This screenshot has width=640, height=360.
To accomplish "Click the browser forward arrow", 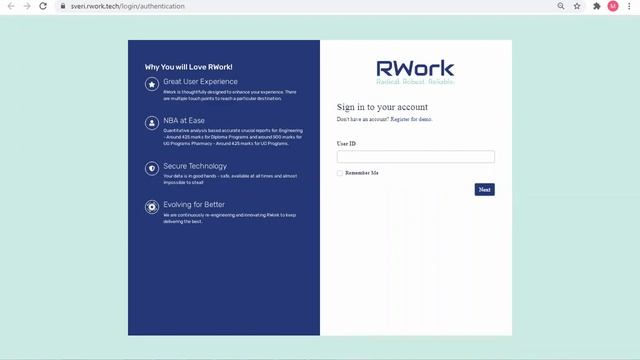I will pos(27,6).
